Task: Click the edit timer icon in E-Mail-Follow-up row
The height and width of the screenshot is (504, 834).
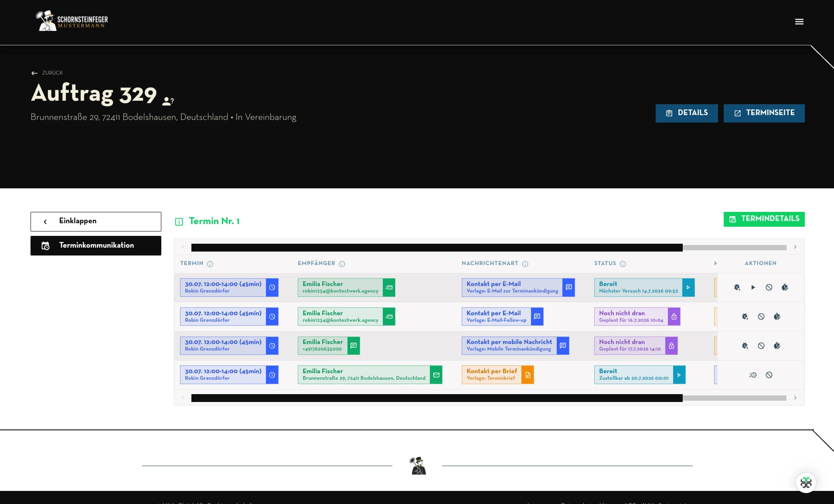Action: (777, 317)
